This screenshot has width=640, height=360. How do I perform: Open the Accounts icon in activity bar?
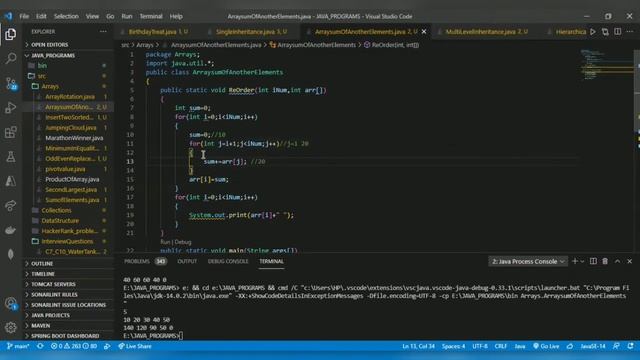point(11,303)
